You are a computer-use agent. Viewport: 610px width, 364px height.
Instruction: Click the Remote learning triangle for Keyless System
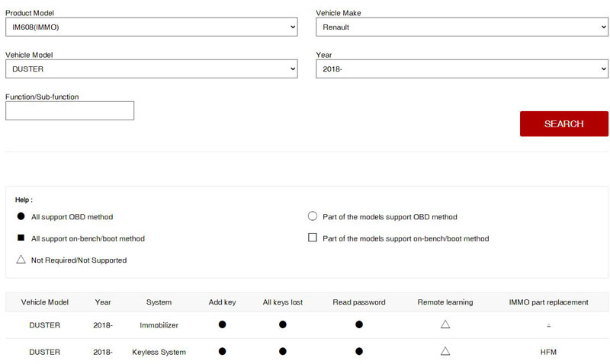[445, 352]
